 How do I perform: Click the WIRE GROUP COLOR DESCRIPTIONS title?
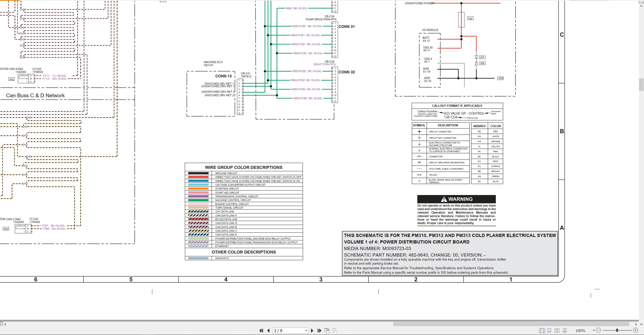point(244,167)
